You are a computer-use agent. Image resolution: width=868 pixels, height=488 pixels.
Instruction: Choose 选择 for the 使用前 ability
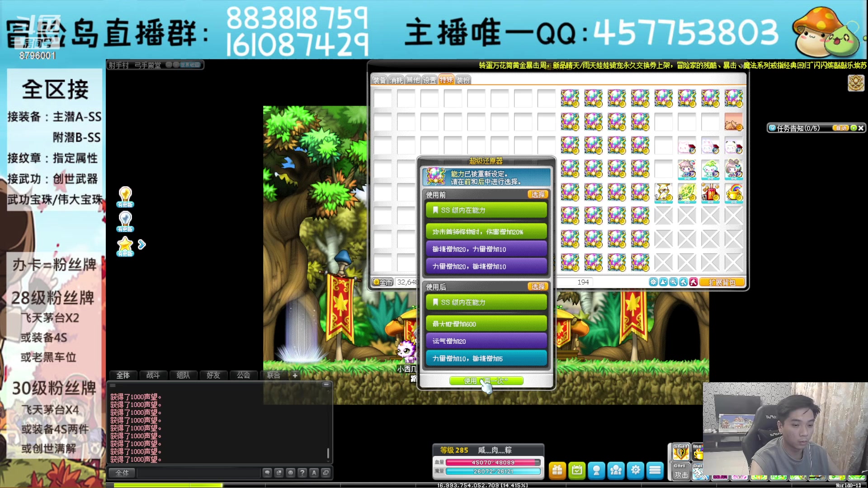[x=538, y=195]
